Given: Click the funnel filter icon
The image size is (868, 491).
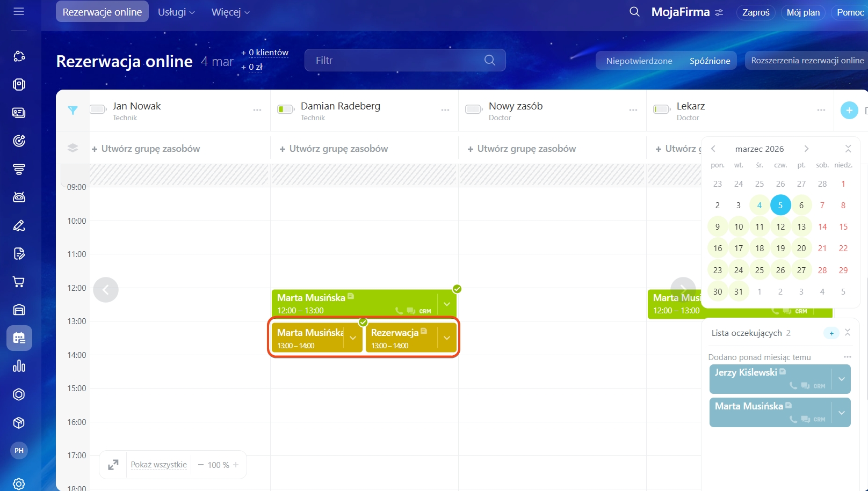Looking at the screenshot, I should coord(73,111).
